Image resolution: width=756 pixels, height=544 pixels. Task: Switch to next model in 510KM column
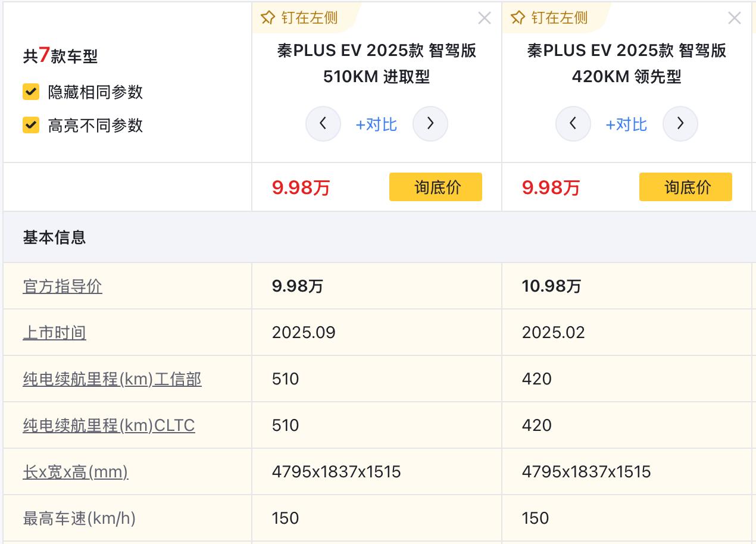point(430,124)
